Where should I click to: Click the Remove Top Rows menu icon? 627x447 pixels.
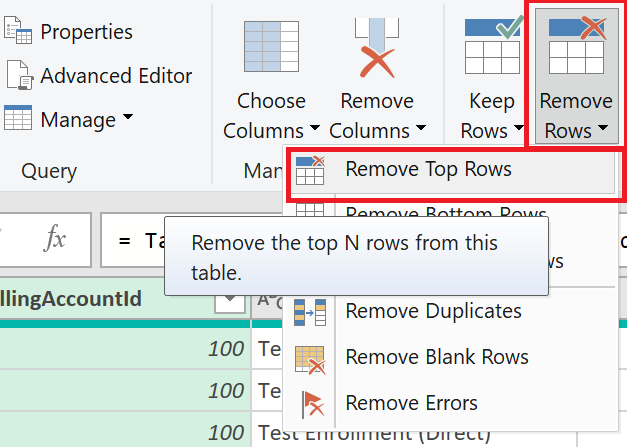[x=310, y=171]
